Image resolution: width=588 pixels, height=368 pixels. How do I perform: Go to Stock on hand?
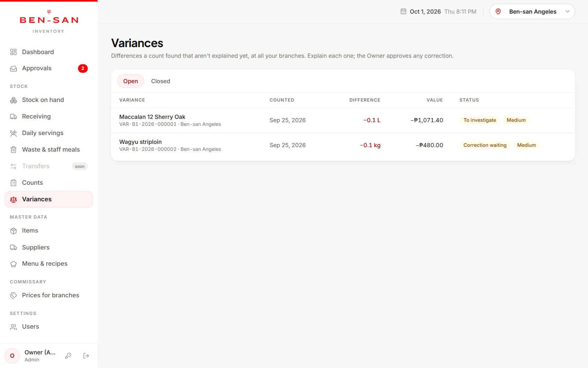(49, 100)
